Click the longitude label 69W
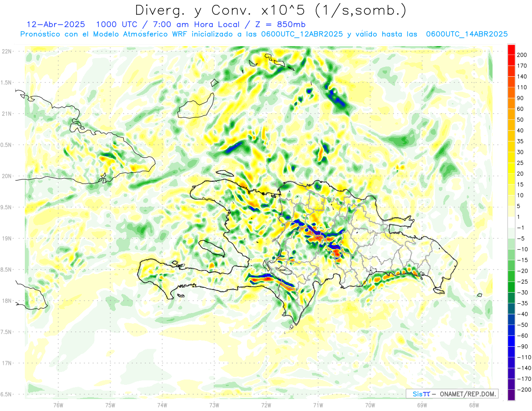The image size is (532, 411). (x=422, y=405)
